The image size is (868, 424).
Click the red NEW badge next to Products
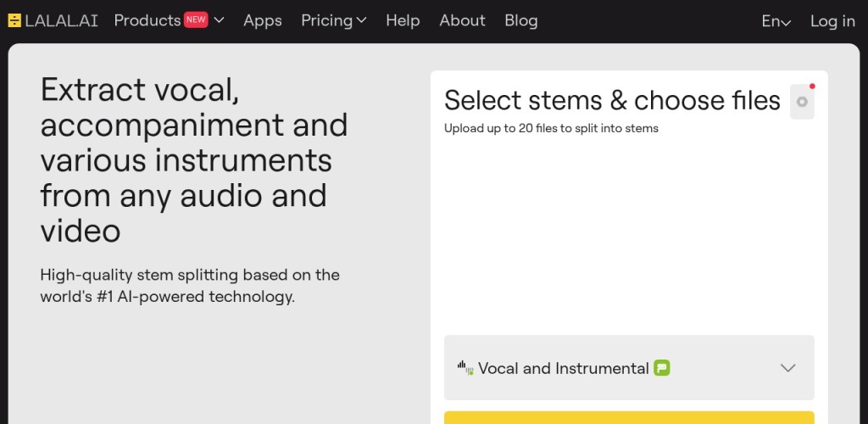(x=196, y=20)
